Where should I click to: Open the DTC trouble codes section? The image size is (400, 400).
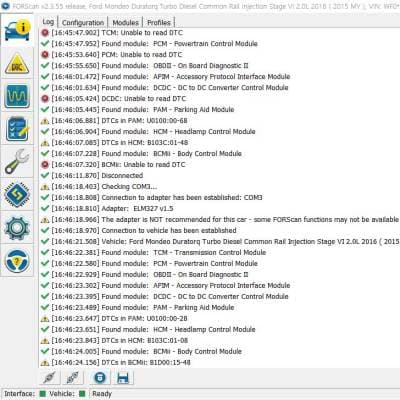[x=17, y=64]
